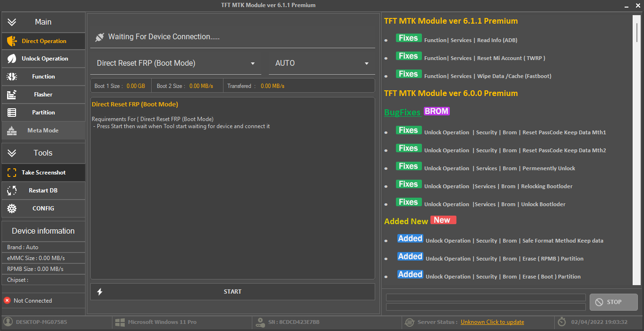Click the Direct Operation plug icon
Screen dimensions: 644x331
point(12,41)
